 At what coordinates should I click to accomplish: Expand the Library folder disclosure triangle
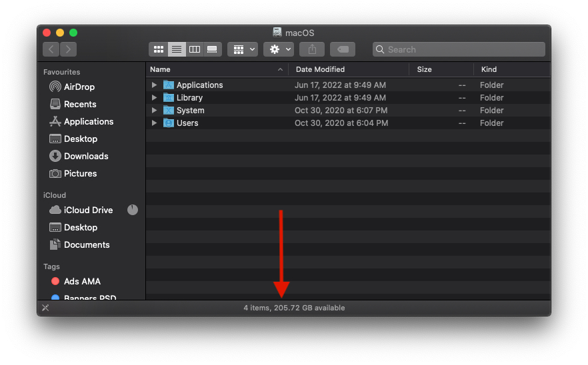click(155, 98)
